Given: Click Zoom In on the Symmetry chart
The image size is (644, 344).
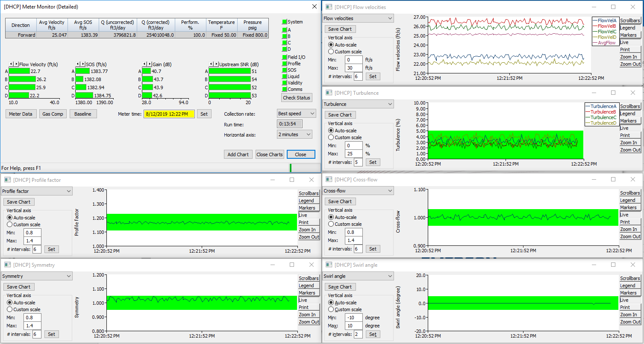Looking at the screenshot, I should [x=309, y=315].
